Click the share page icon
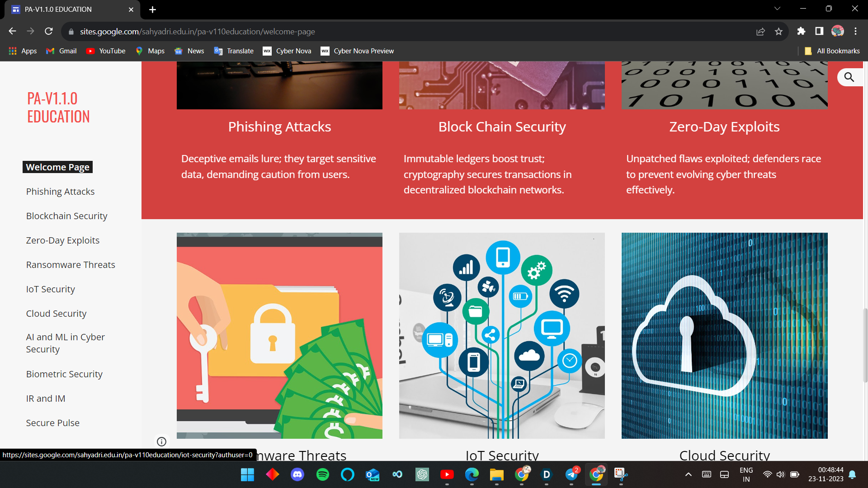 click(x=760, y=32)
